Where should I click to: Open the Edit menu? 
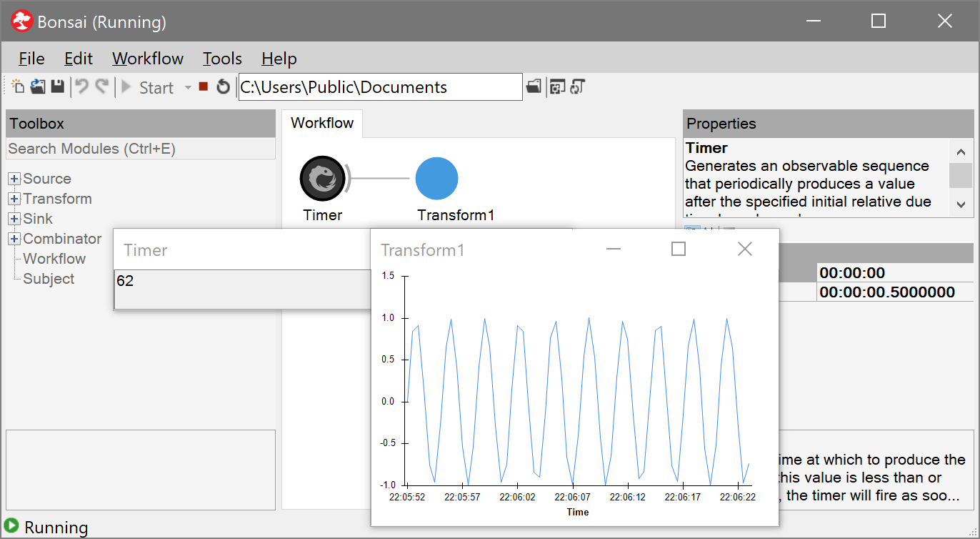click(x=79, y=59)
